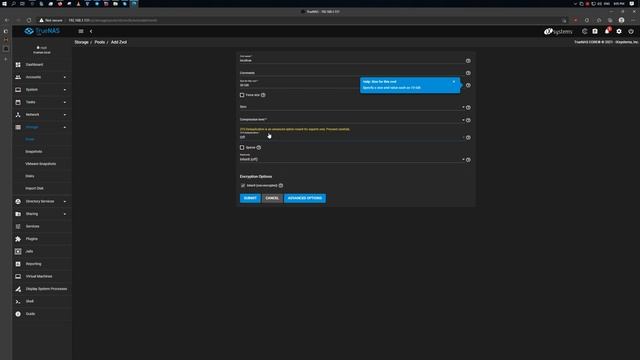Expand the Accounts menu arrow
The width and height of the screenshot is (640, 360).
pyautogui.click(x=65, y=77)
